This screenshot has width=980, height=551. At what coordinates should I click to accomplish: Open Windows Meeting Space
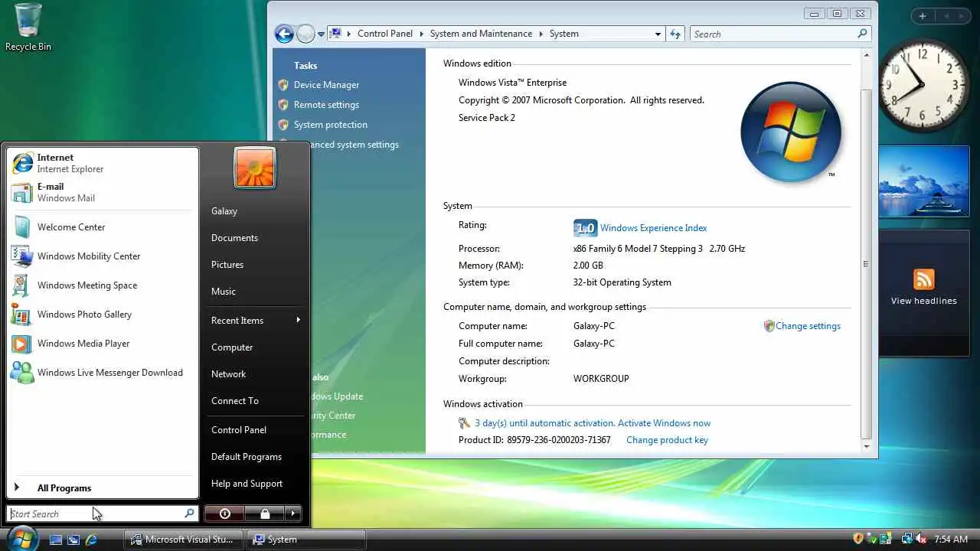pyautogui.click(x=101, y=285)
